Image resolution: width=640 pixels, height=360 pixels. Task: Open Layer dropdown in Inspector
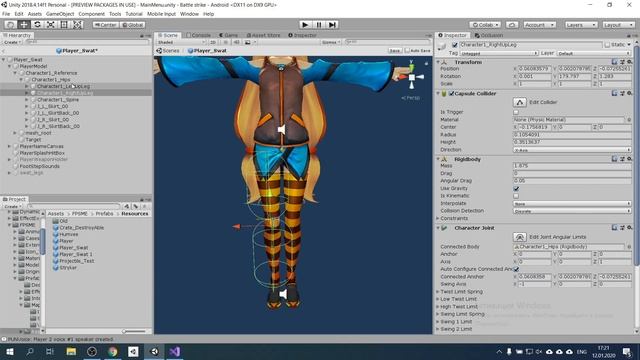(x=594, y=53)
